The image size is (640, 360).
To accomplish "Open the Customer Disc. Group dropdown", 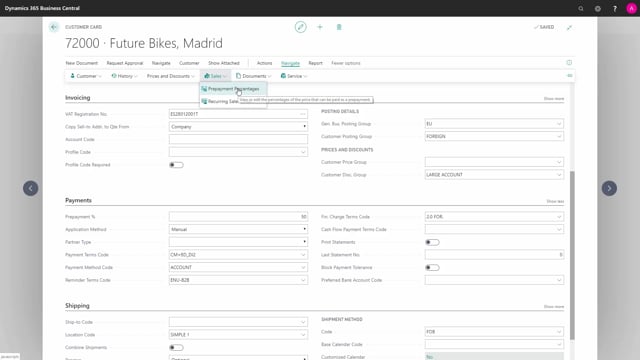I will [x=559, y=175].
